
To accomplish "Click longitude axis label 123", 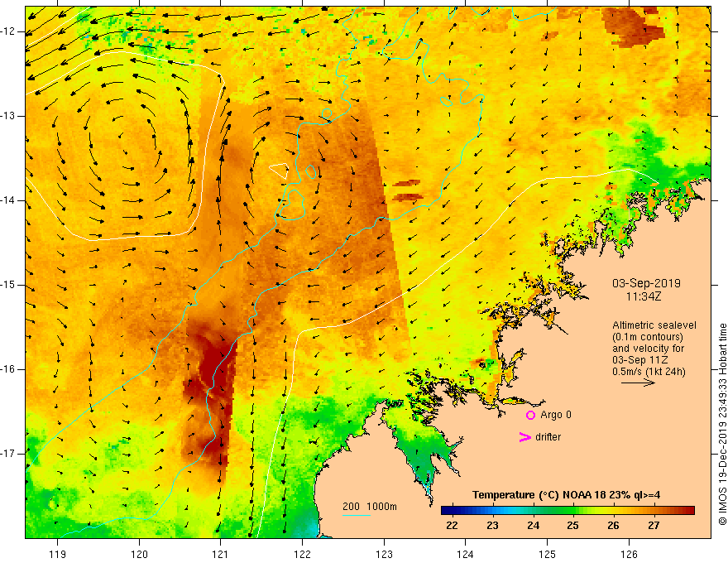I will [x=384, y=554].
